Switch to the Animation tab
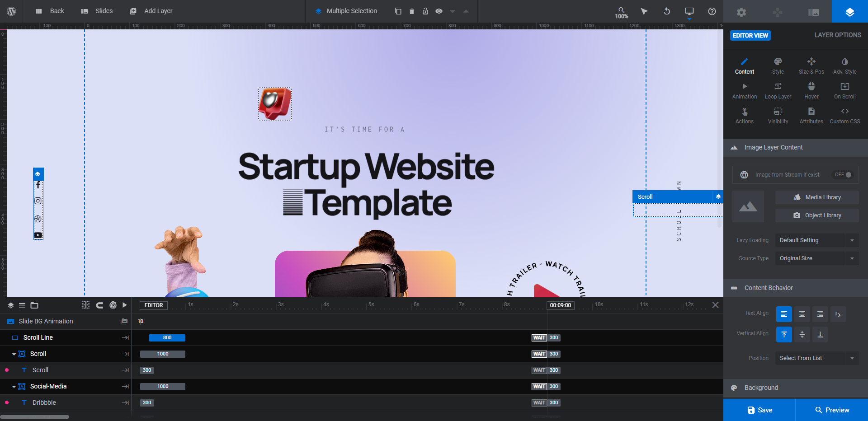This screenshot has width=868, height=421. pos(744,91)
